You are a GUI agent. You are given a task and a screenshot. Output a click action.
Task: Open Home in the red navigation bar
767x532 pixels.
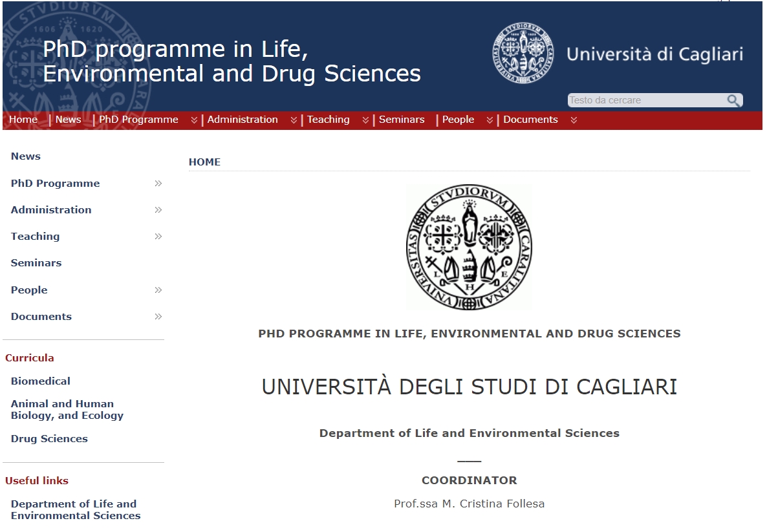[23, 120]
